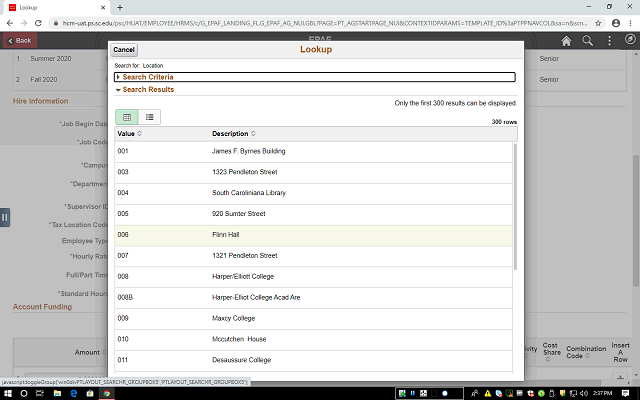
Task: Select location value 008B
Action: [x=125, y=297]
